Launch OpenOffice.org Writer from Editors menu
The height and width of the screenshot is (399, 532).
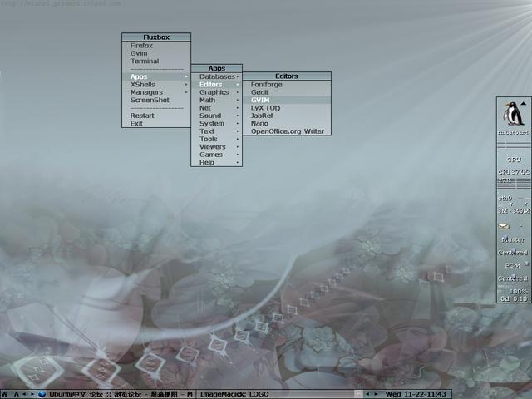(287, 131)
